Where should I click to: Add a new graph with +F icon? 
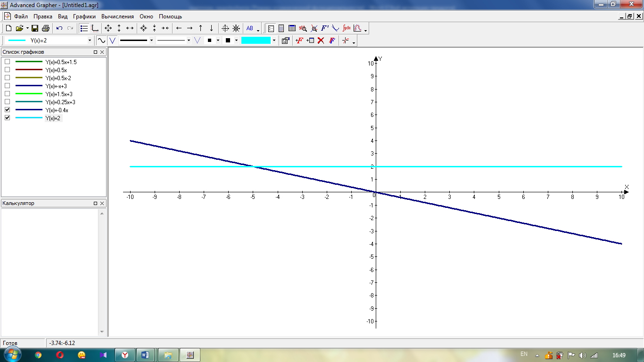(x=299, y=41)
